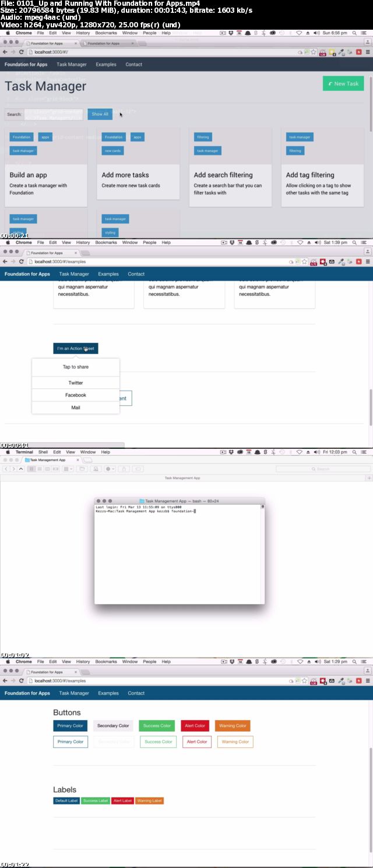
Task: Open Chrome hamburger menu in the 6:56 pm frame
Action: (x=368, y=52)
